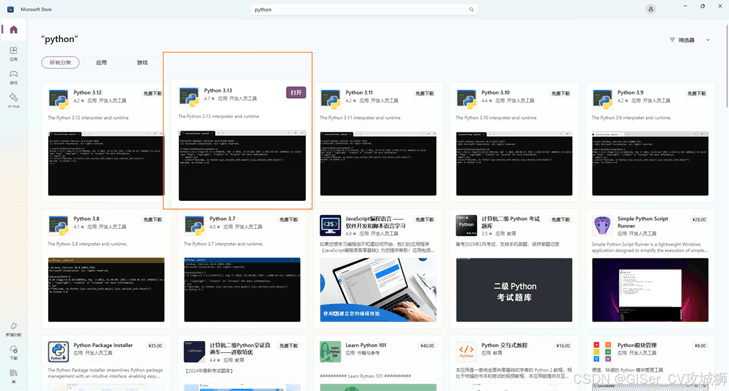The height and width of the screenshot is (391, 729).
Task: Click the Python 3.7 app icon
Action: coord(194,225)
